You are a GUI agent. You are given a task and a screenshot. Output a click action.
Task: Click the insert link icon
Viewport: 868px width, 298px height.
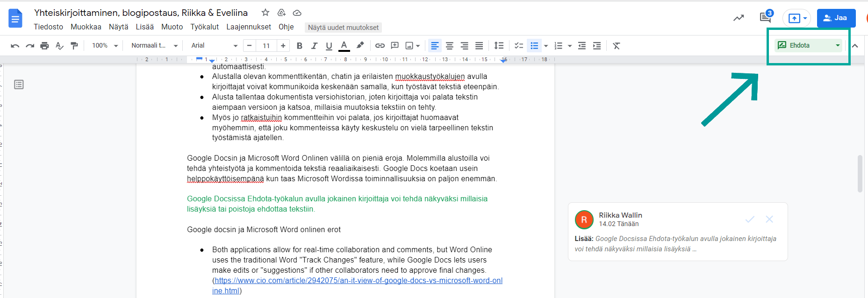[x=380, y=46]
